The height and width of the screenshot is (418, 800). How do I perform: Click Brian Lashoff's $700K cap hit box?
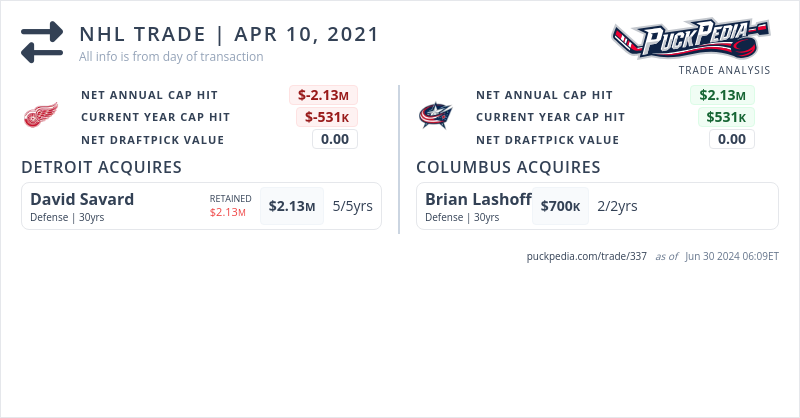(560, 206)
